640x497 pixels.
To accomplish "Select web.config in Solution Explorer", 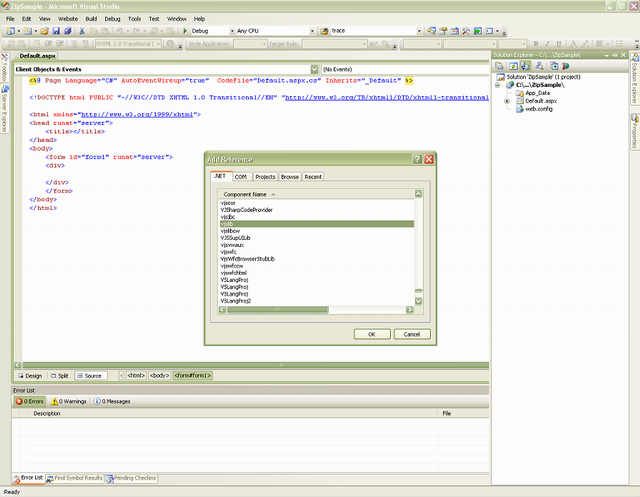I will pos(538,109).
